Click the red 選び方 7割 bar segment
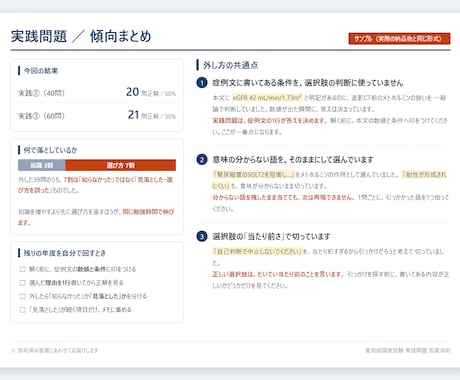460x380 pixels. tap(120, 165)
